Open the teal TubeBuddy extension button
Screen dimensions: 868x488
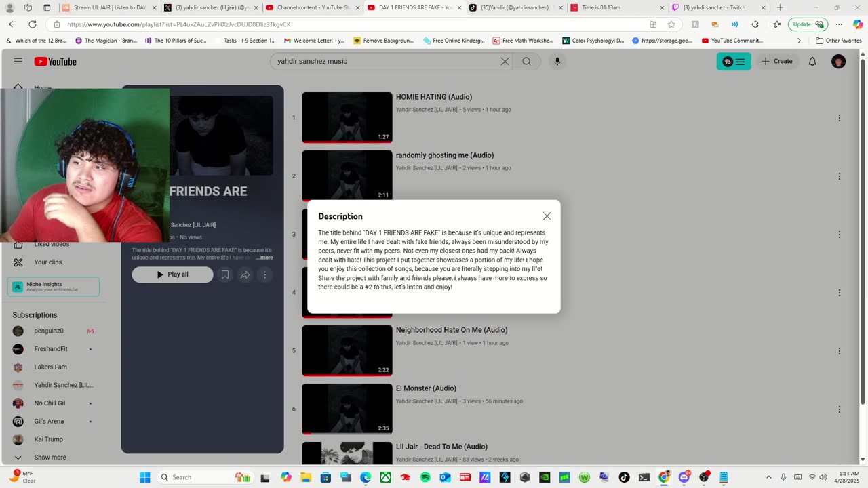[x=734, y=61]
